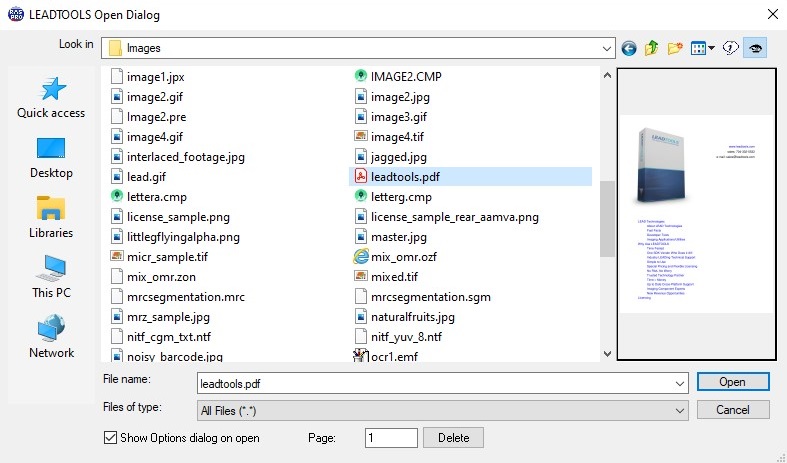Screen dimensions: 787x463
Task: Select the master.jpg file icon
Action: [x=360, y=236]
